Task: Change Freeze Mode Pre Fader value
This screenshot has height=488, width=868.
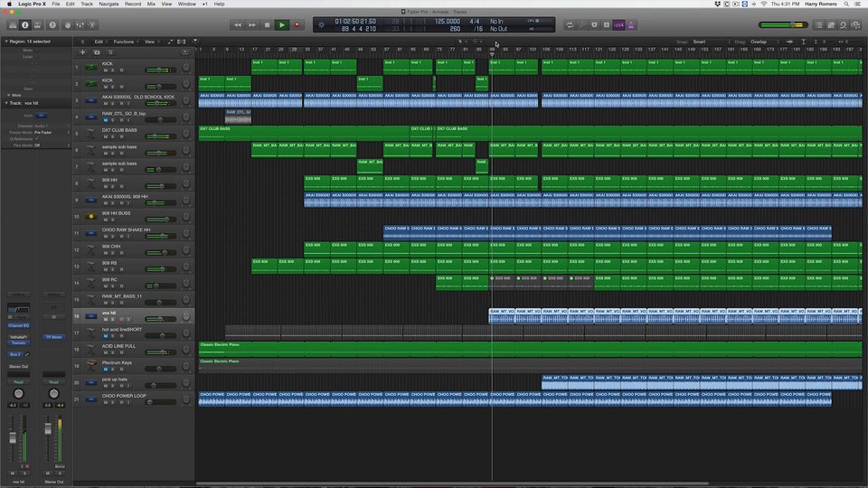Action: point(43,133)
